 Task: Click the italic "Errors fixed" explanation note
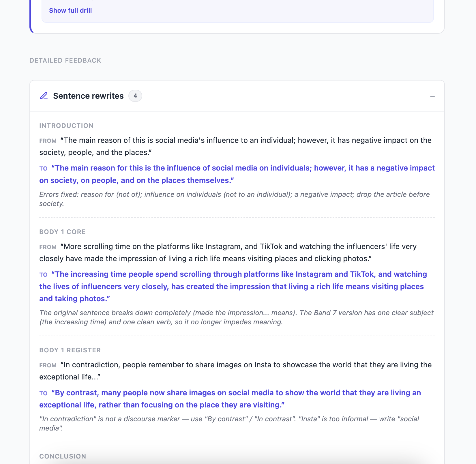[234, 199]
